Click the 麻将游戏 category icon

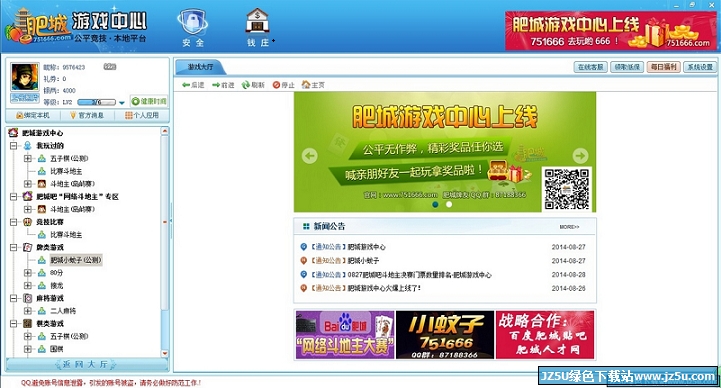(28, 298)
